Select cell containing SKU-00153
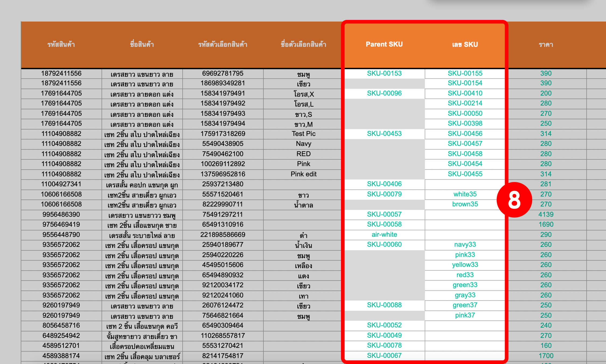Image resolution: width=606 pixels, height=364 pixels. (384, 73)
